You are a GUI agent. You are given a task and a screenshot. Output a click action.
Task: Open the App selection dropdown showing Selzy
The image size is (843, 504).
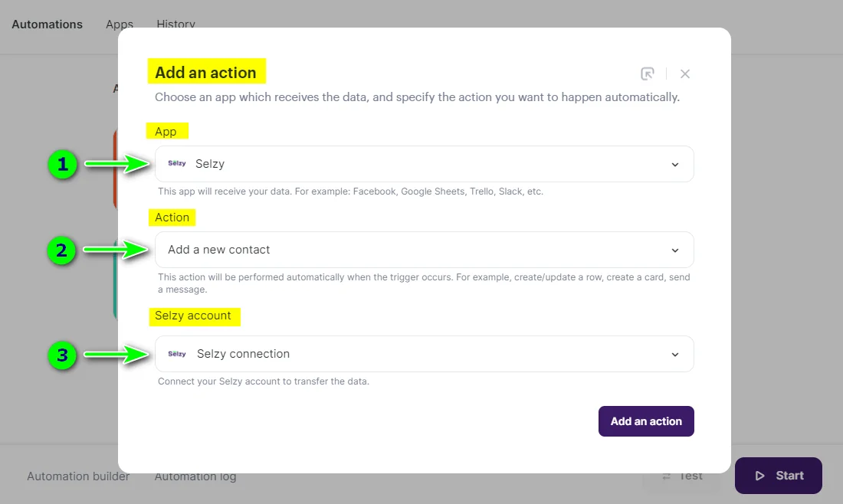(425, 163)
